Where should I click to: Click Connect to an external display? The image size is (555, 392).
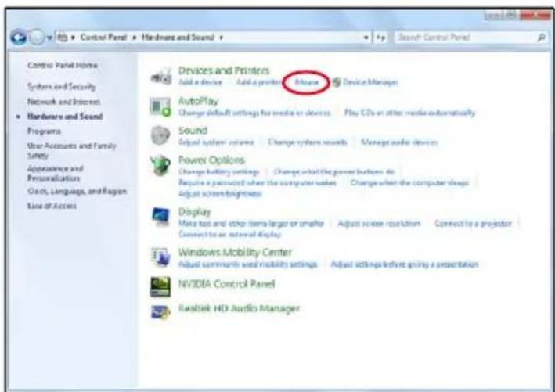click(x=229, y=234)
